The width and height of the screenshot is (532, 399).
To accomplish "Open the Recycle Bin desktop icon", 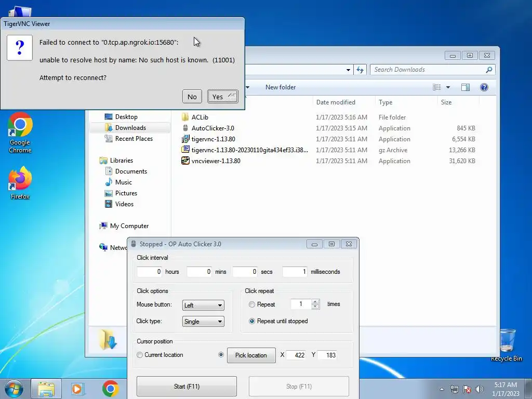I will click(x=506, y=345).
